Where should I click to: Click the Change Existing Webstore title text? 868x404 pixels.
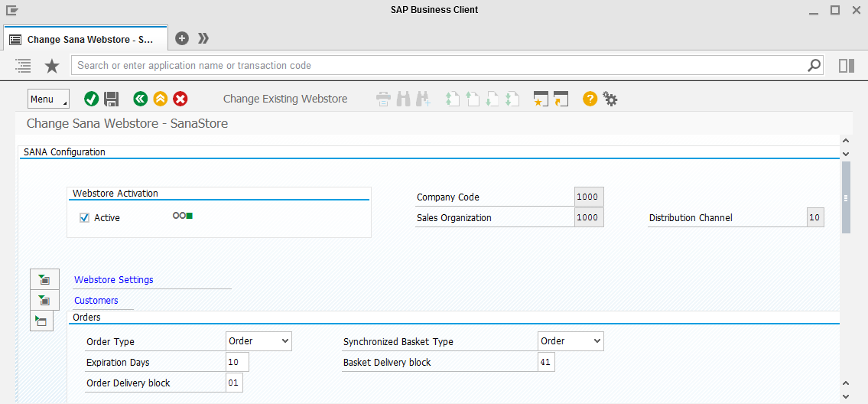285,99
